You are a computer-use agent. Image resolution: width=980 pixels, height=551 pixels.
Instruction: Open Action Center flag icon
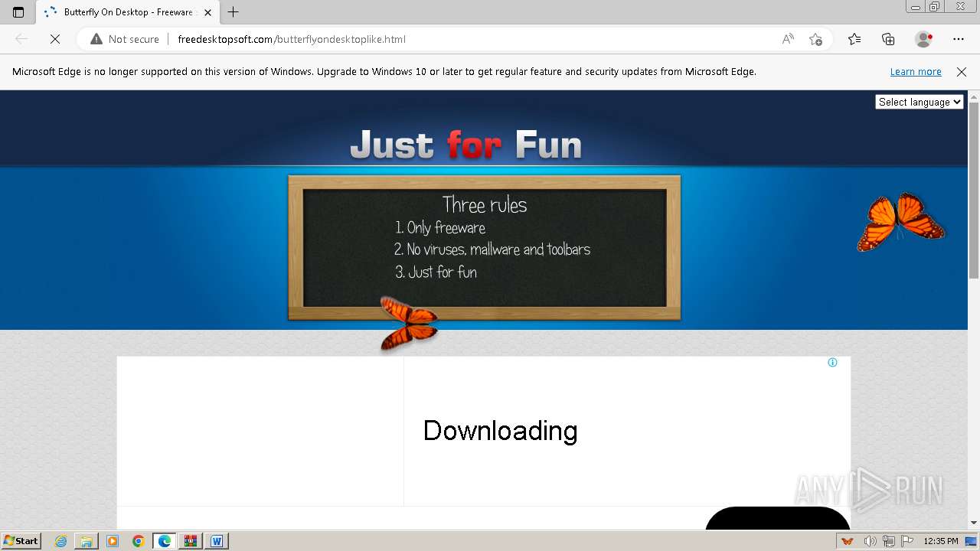coord(907,541)
